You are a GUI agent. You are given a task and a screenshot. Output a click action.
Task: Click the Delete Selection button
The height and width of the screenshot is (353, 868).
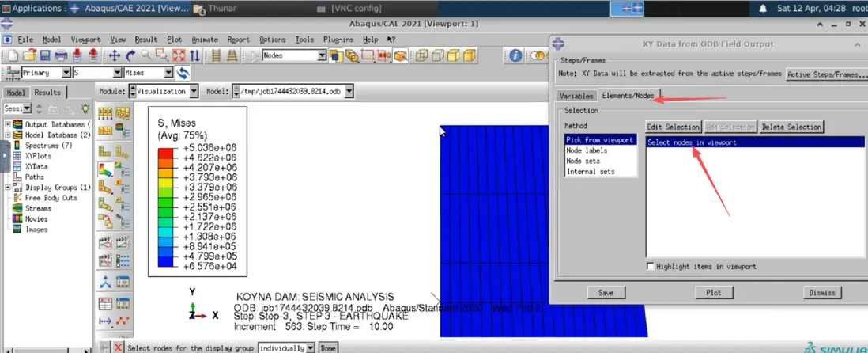tap(791, 127)
